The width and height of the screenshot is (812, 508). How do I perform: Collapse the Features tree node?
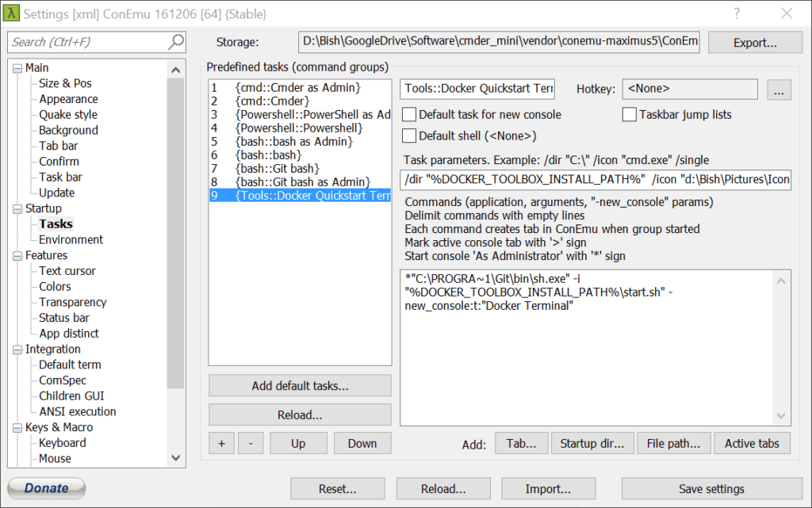tap(17, 255)
